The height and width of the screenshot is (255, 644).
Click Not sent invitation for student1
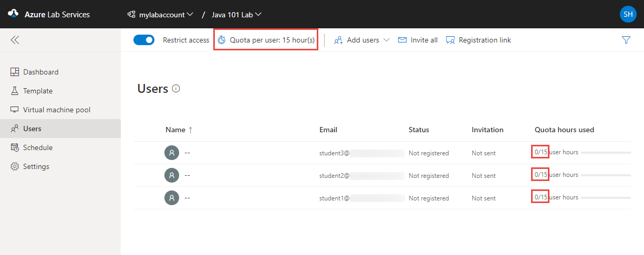[x=483, y=198]
